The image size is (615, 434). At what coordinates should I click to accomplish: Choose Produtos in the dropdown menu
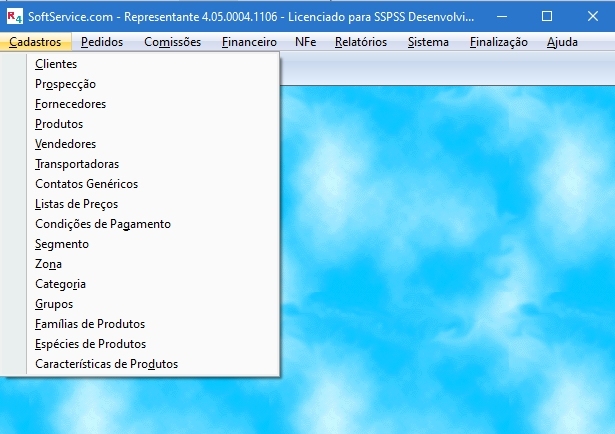pyautogui.click(x=59, y=124)
